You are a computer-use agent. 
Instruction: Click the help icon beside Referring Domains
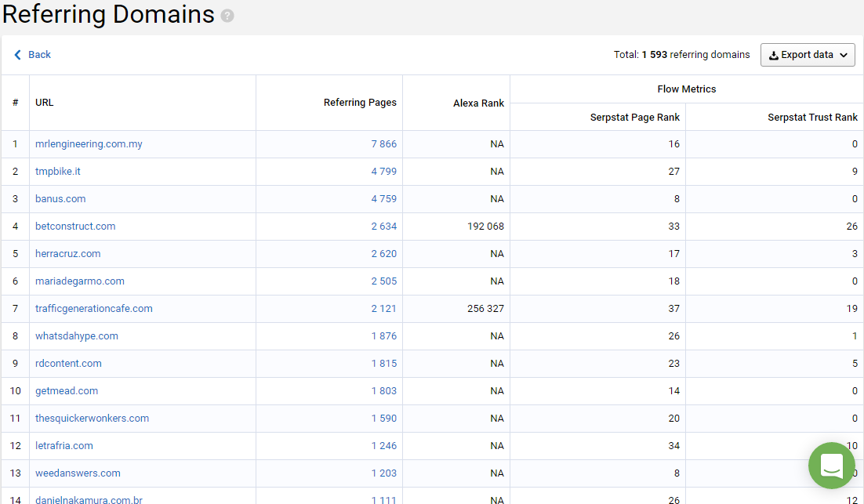tap(227, 16)
